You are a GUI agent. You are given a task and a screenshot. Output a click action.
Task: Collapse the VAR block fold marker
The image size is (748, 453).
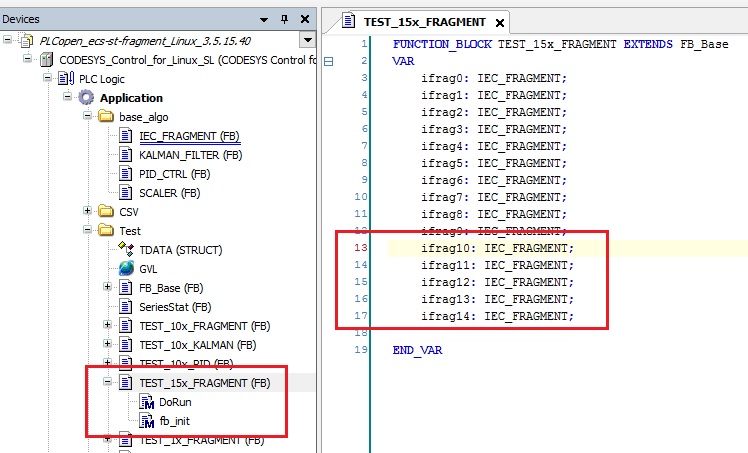(328, 62)
